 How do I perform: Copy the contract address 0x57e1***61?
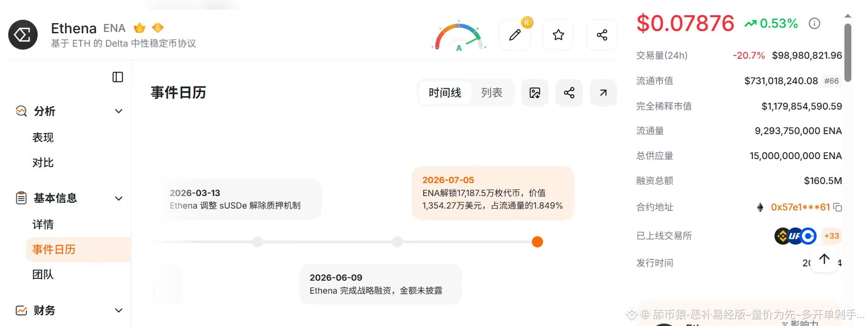pyautogui.click(x=837, y=207)
